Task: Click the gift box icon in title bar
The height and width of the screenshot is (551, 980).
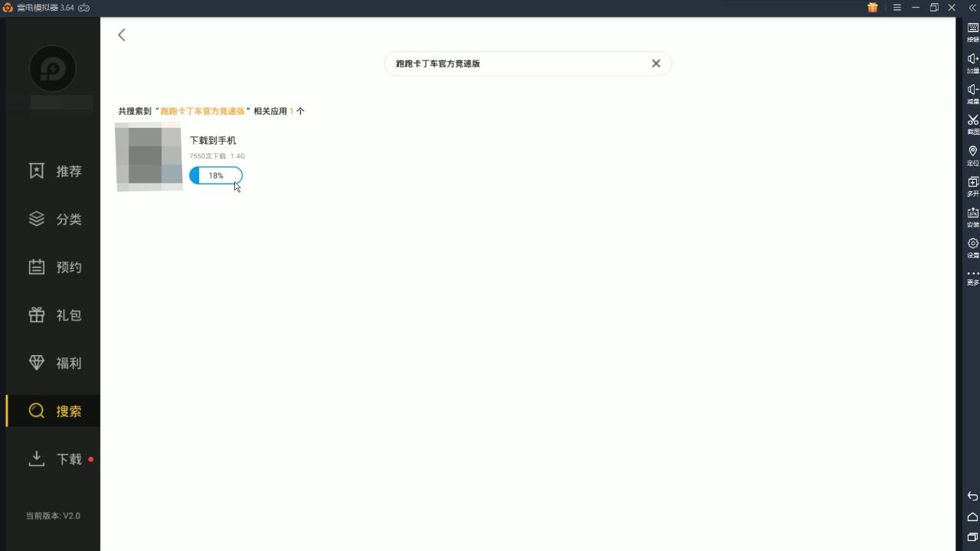Action: [x=872, y=8]
